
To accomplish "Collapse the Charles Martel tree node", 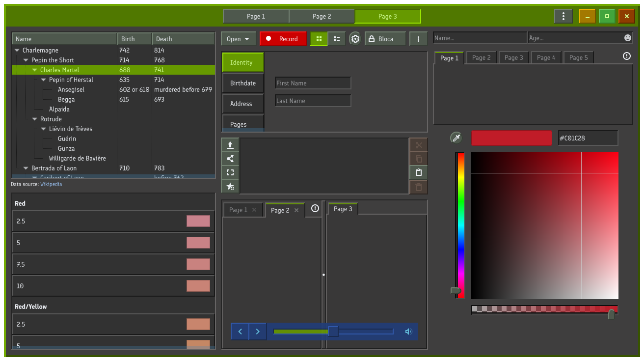I will click(35, 70).
